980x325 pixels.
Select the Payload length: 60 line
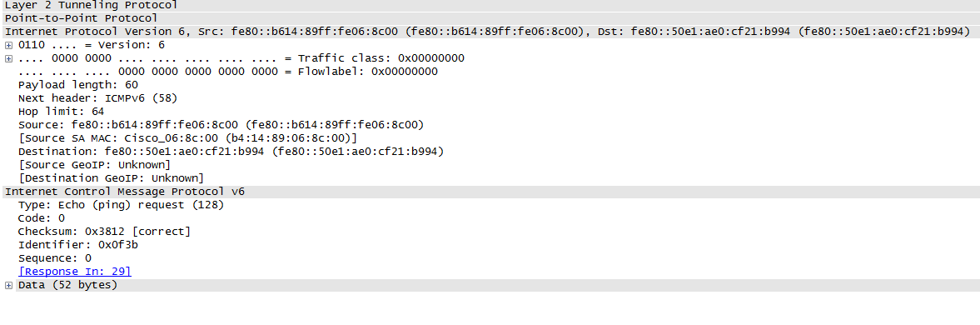[x=78, y=84]
